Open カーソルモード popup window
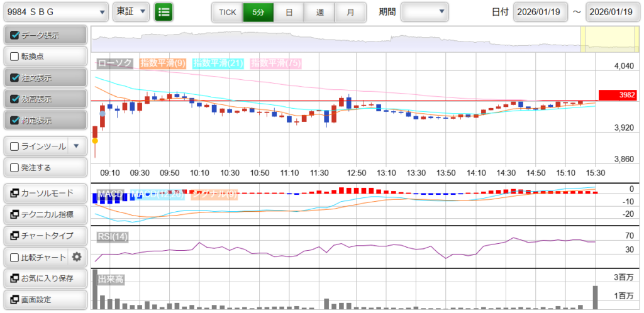This screenshot has height=313, width=644. pyautogui.click(x=44, y=193)
